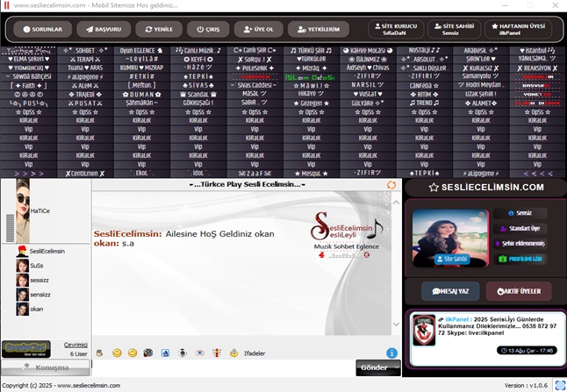Open the smiley emoji picker
Image resolution: width=567 pixels, height=392 pixels.
116,353
